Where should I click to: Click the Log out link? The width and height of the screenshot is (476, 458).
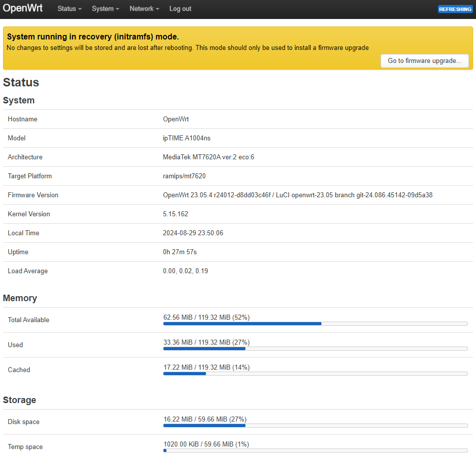coord(180,9)
